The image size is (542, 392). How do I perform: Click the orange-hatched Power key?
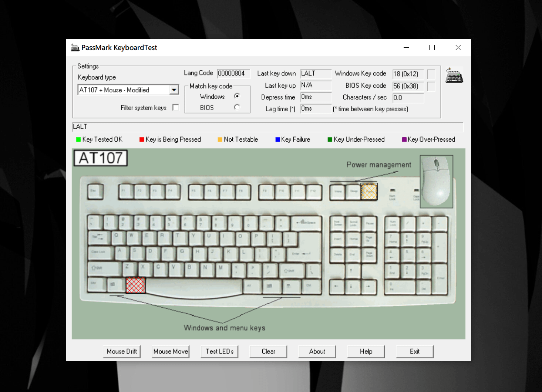click(x=369, y=192)
